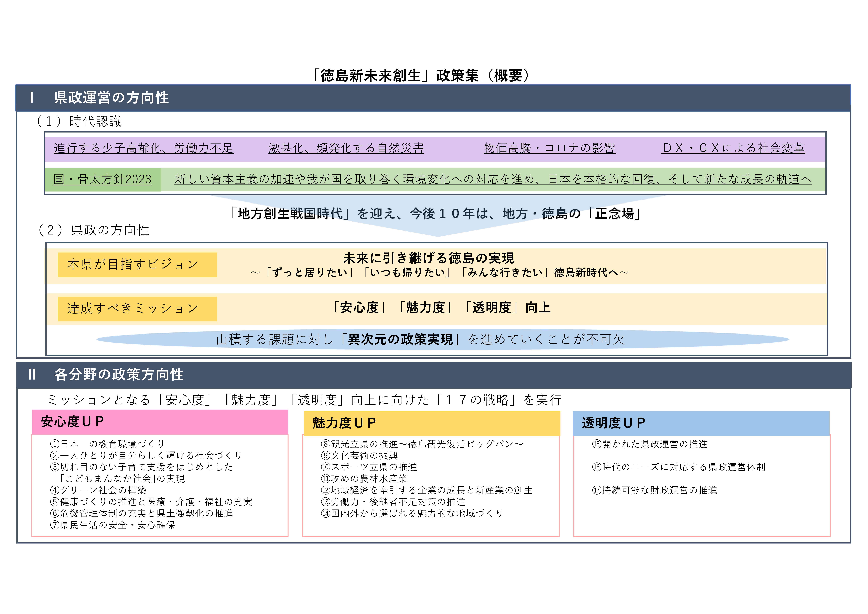This screenshot has width=868, height=614.
Task: Click the blue header 透明度ＵＰ
Action: tap(701, 423)
